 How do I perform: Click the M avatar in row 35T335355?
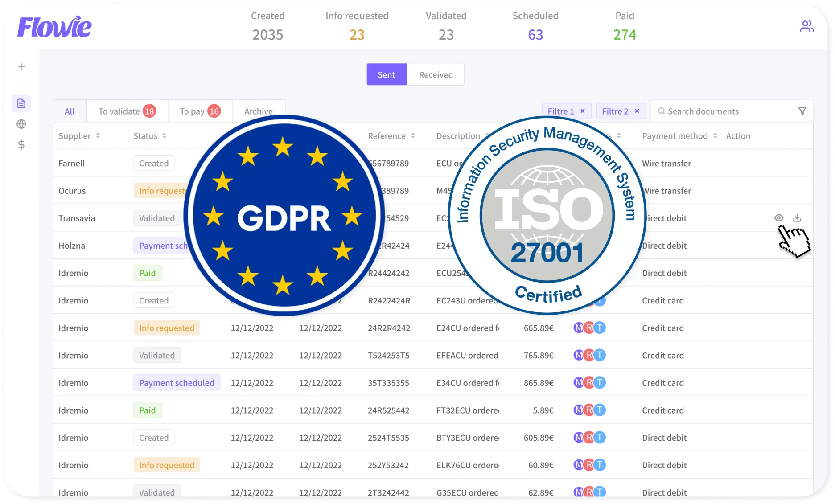point(579,383)
